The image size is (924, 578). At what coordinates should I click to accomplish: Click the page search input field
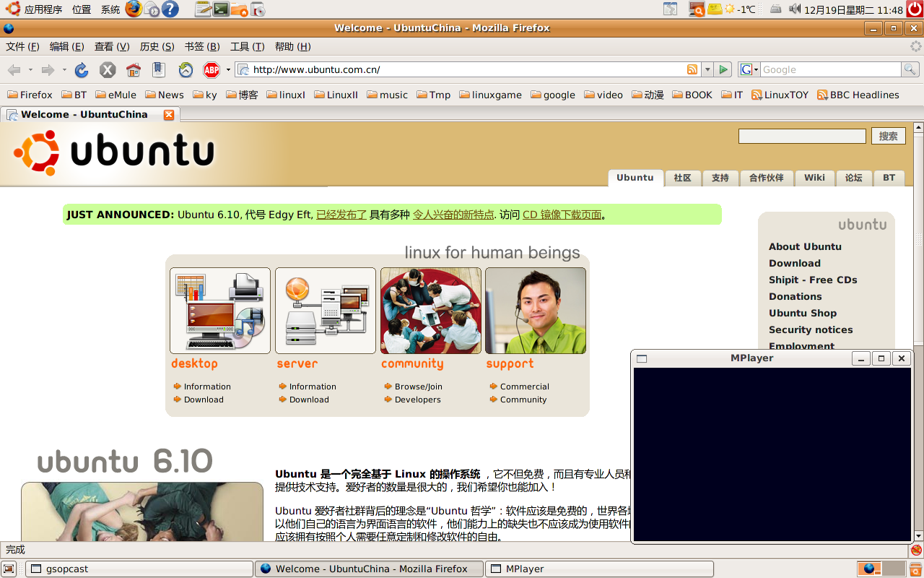tap(802, 136)
